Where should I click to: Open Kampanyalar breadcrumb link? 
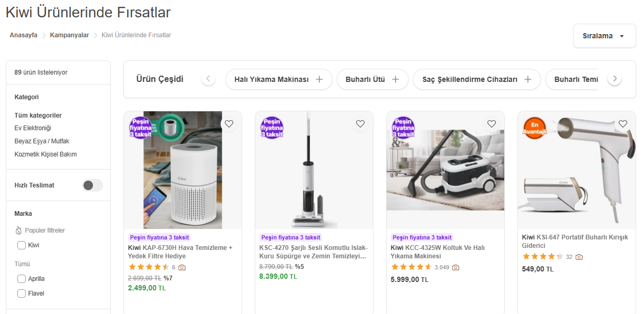pos(69,35)
